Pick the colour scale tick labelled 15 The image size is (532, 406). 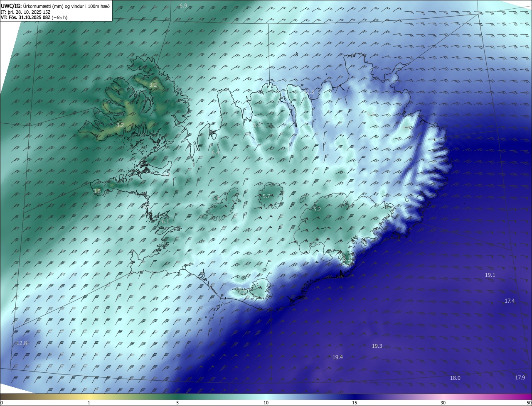[355, 403]
